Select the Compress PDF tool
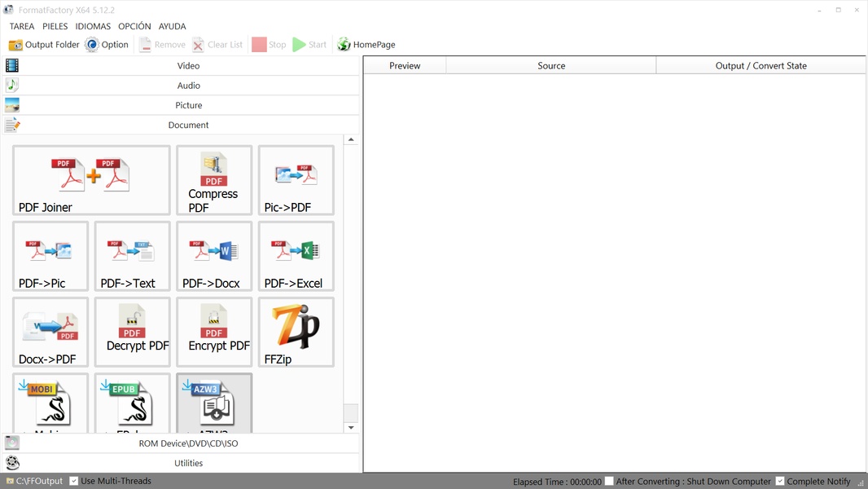Image resolution: width=868 pixels, height=489 pixels. pos(214,180)
